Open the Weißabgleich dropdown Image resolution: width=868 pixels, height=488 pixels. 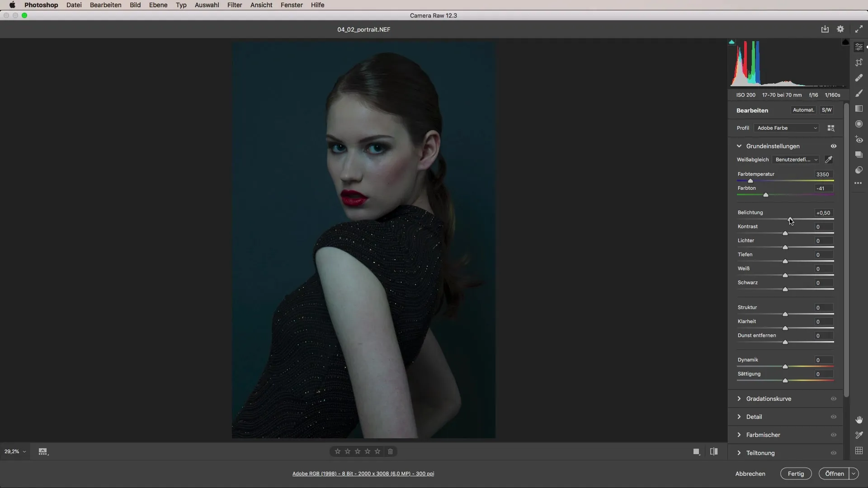pyautogui.click(x=796, y=160)
